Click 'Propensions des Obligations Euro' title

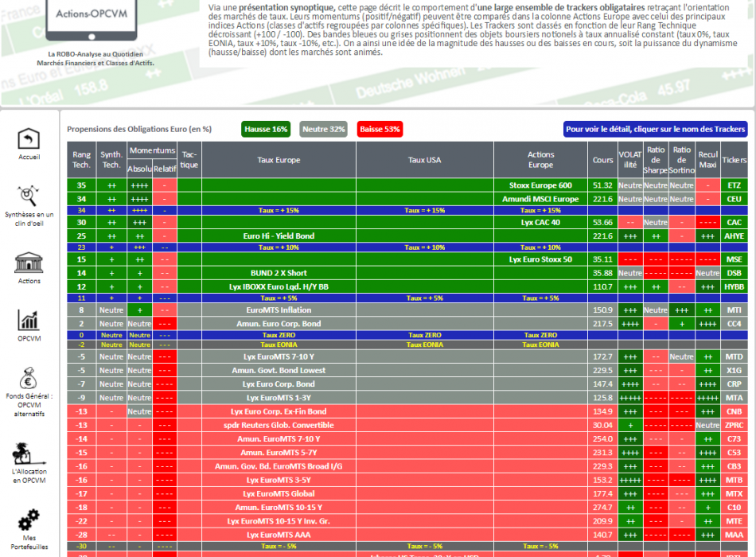[x=139, y=129]
